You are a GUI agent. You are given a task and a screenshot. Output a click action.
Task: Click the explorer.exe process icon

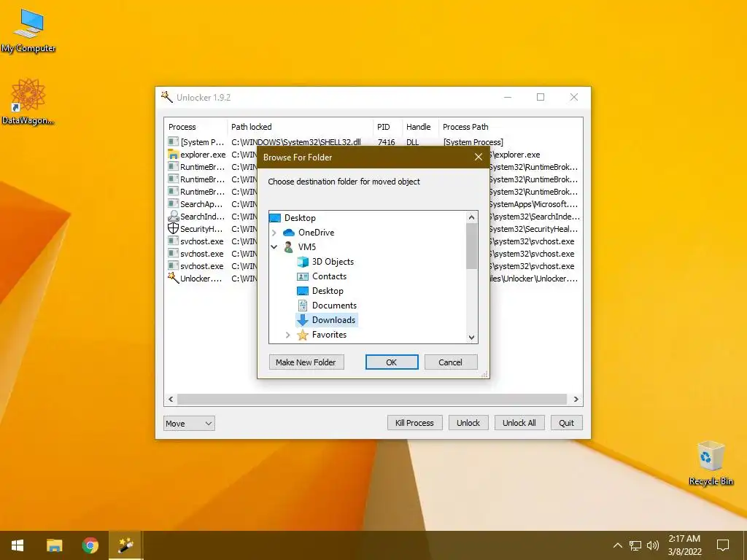pos(173,155)
